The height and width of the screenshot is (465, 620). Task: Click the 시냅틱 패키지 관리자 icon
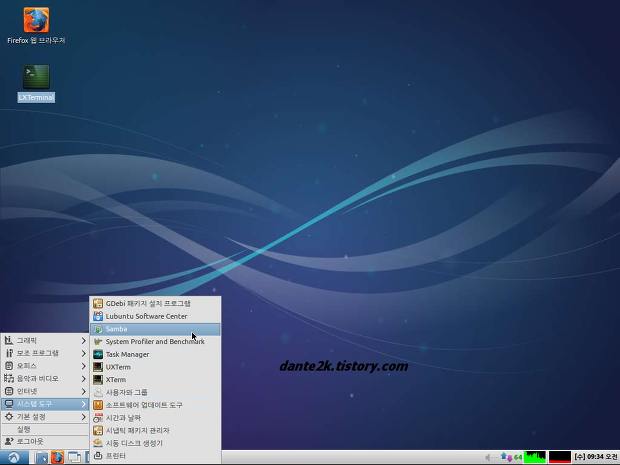(x=98, y=430)
